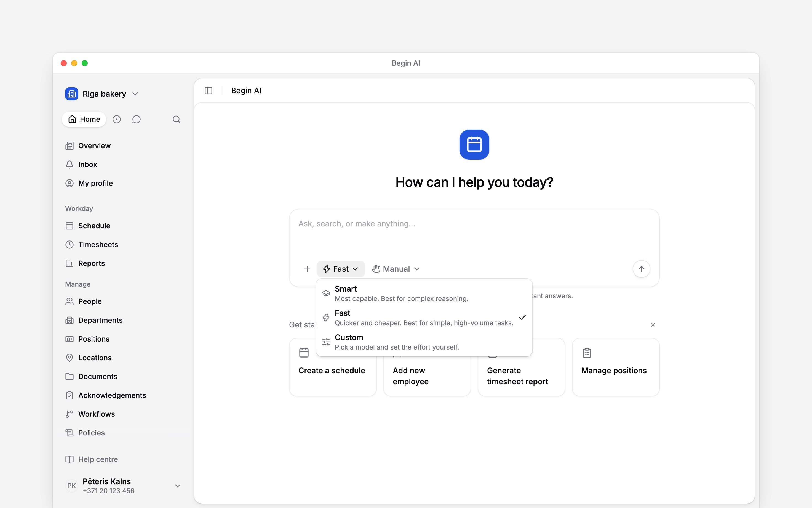Toggle the sidebar panel icon

coord(208,91)
